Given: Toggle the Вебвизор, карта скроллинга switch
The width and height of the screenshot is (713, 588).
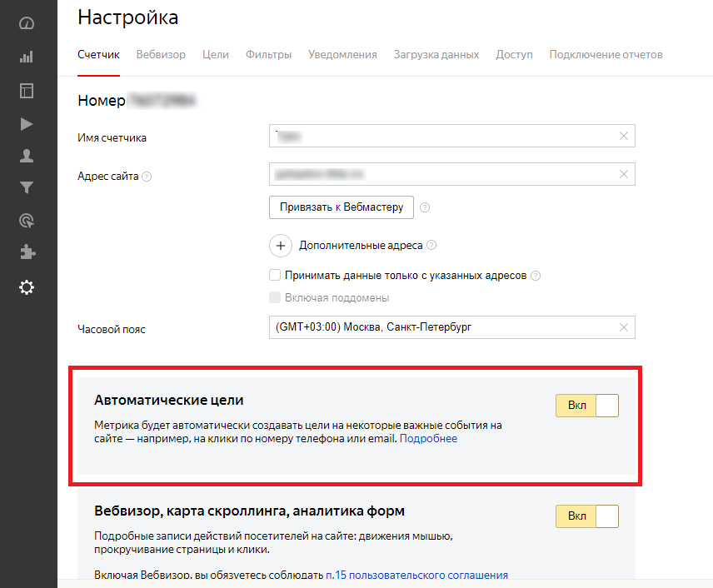Looking at the screenshot, I should pyautogui.click(x=587, y=516).
